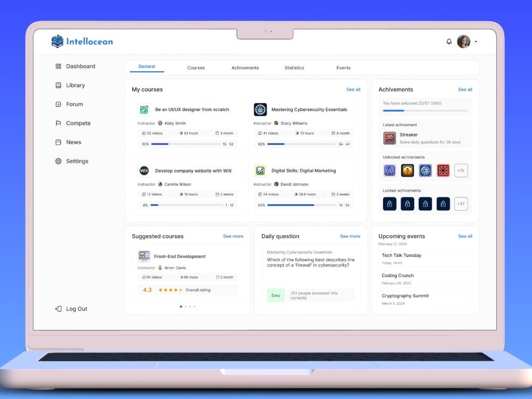Click the blue target achievement badge

[425, 170]
